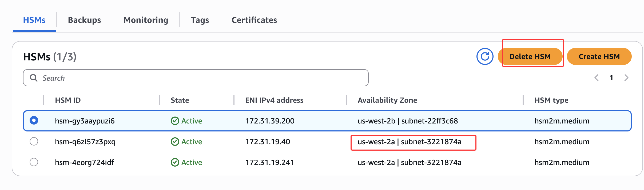Click the Availability Zone column header
Screen dimensions: 644x190
pyautogui.click(x=387, y=100)
